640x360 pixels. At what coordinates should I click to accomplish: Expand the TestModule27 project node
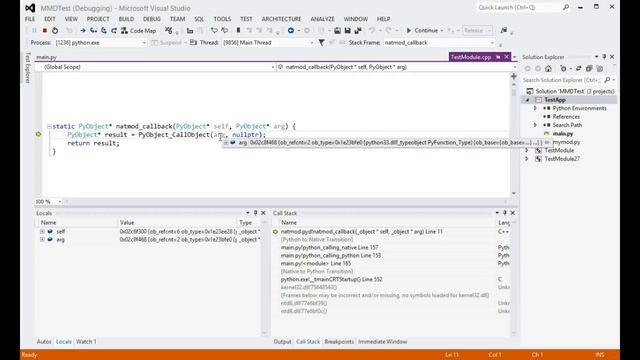(x=527, y=159)
